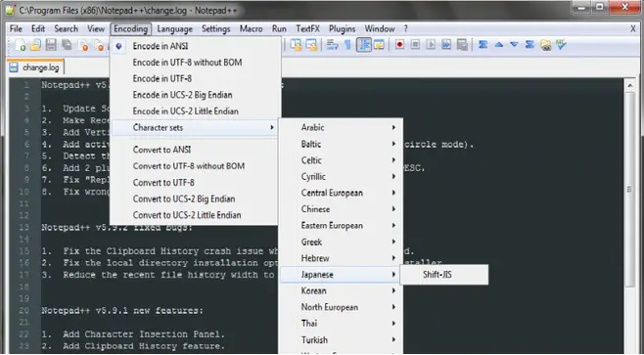Click Synchronize Vertical Scrolling icon
The height and width of the screenshot is (355, 644).
pos(297,45)
